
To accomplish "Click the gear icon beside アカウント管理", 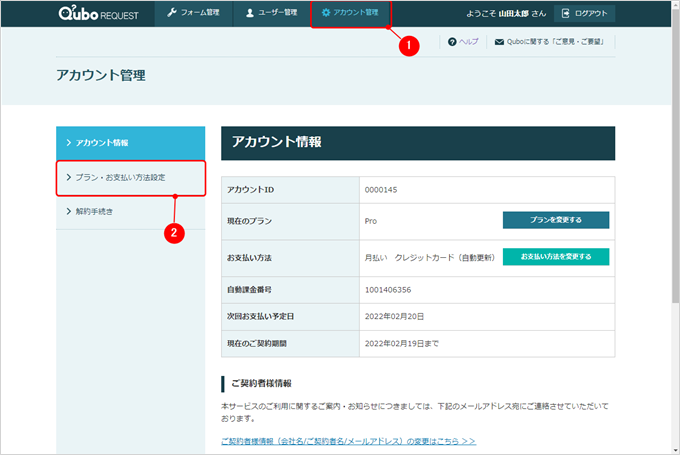I will (326, 13).
